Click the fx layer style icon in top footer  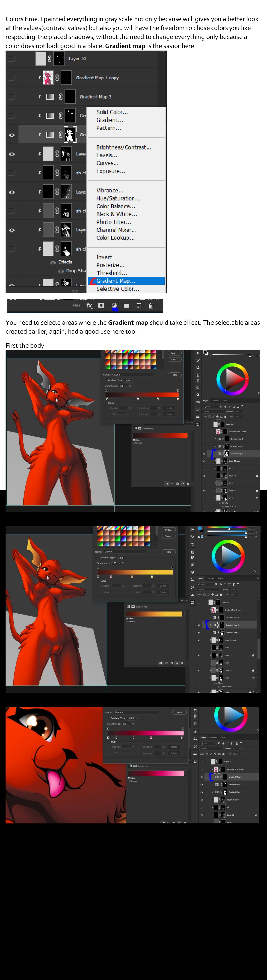(x=89, y=306)
